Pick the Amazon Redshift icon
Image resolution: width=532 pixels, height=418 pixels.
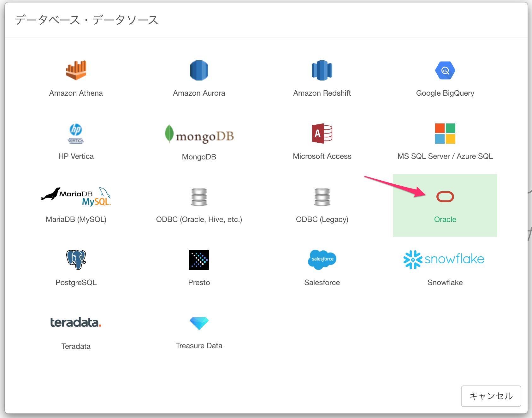point(322,70)
